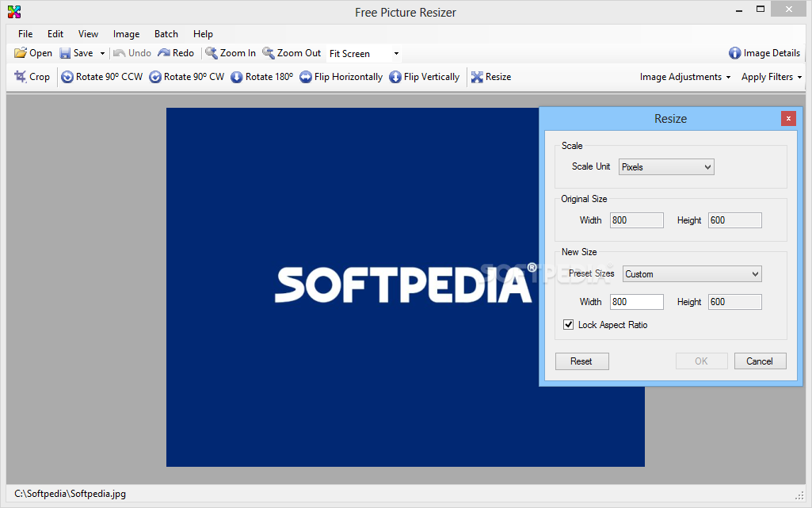Open the Scale Unit Pixels dropdown
The width and height of the screenshot is (812, 508).
click(x=666, y=166)
